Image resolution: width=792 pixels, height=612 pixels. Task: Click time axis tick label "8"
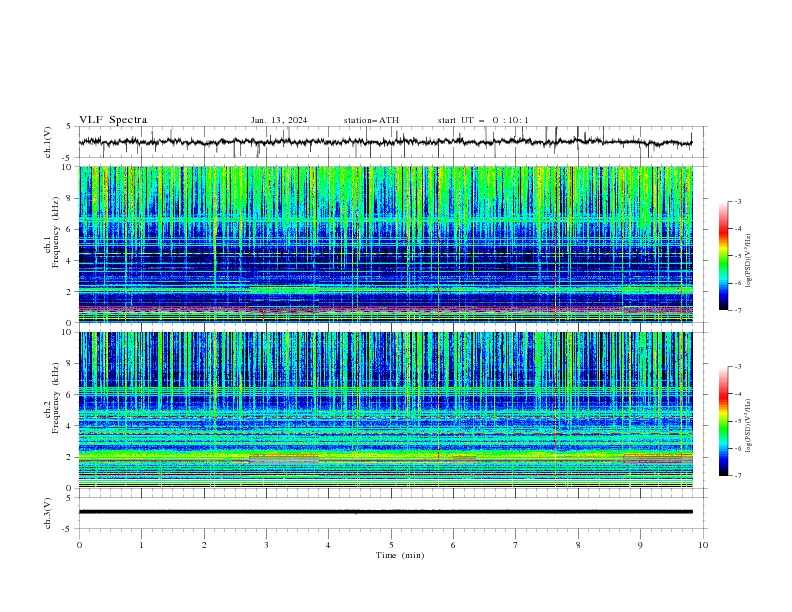578,545
